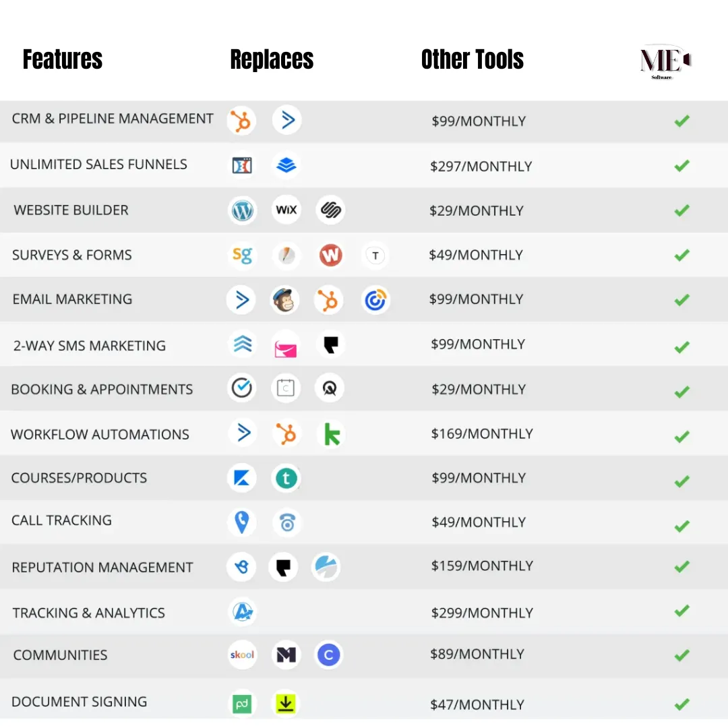Click the Other Tools column header
Screen dimensions: 728x728
472,59
